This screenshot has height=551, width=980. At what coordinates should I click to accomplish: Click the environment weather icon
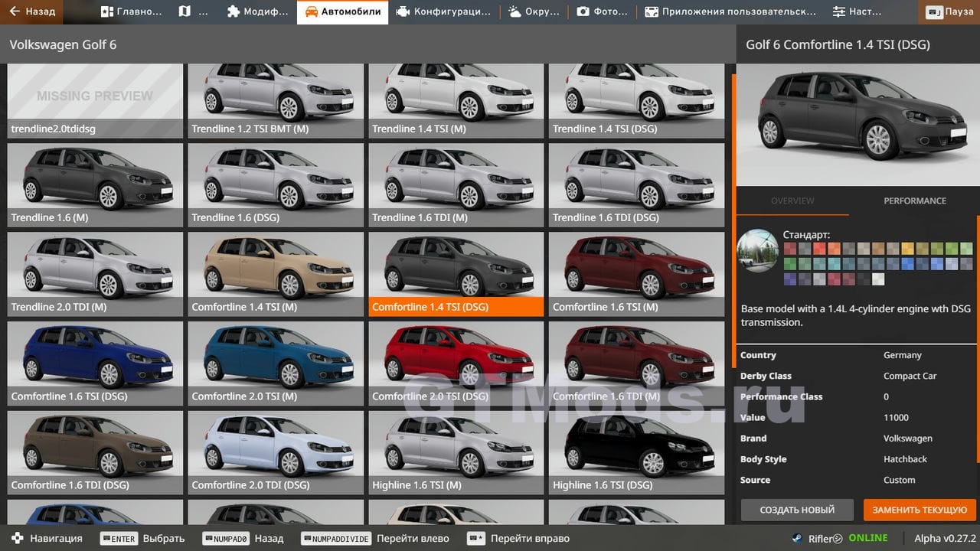[x=514, y=11]
